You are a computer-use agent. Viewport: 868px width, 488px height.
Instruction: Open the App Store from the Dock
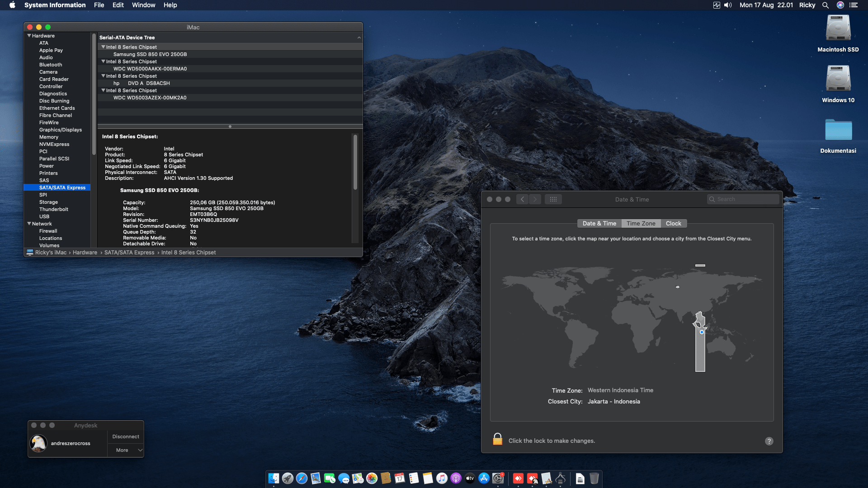pyautogui.click(x=484, y=478)
